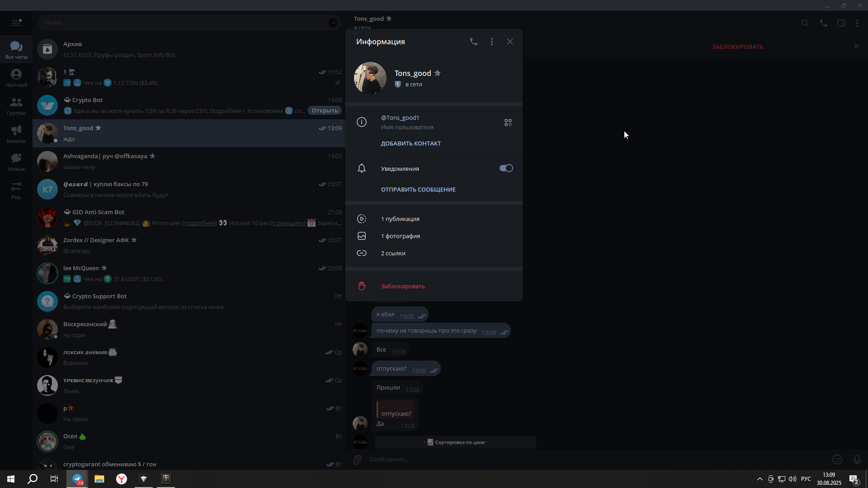Open the hamburger main menu

click(x=16, y=23)
